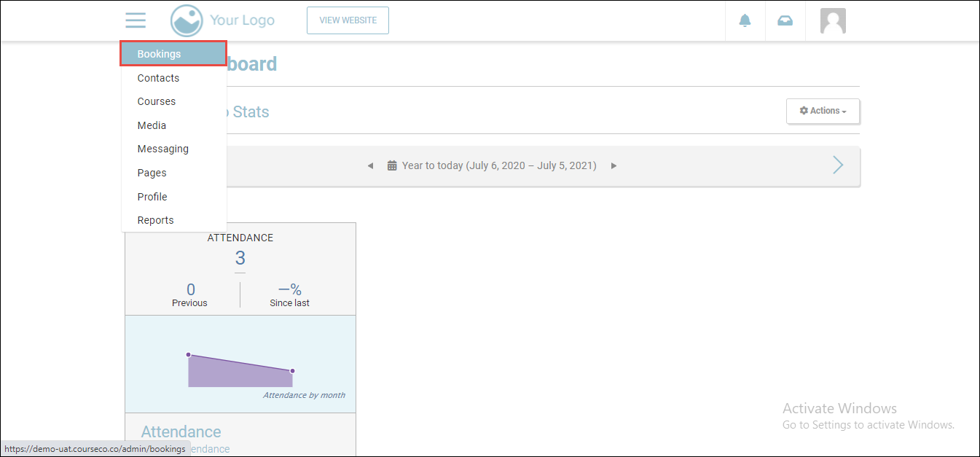Expand the right chevron on date bar

[x=838, y=165]
